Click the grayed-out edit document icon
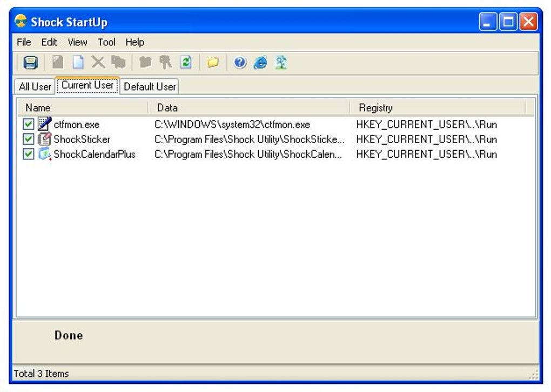Screen dimensions: 551x392 point(58,63)
